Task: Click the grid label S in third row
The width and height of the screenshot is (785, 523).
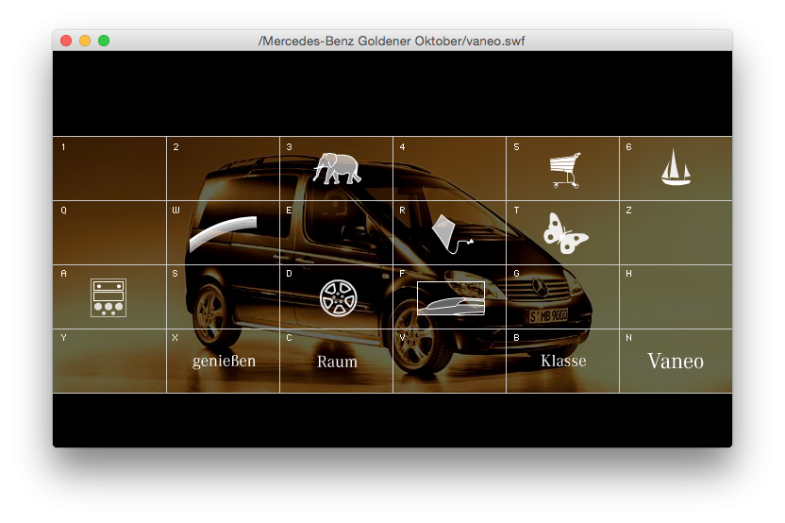Action: point(175,274)
